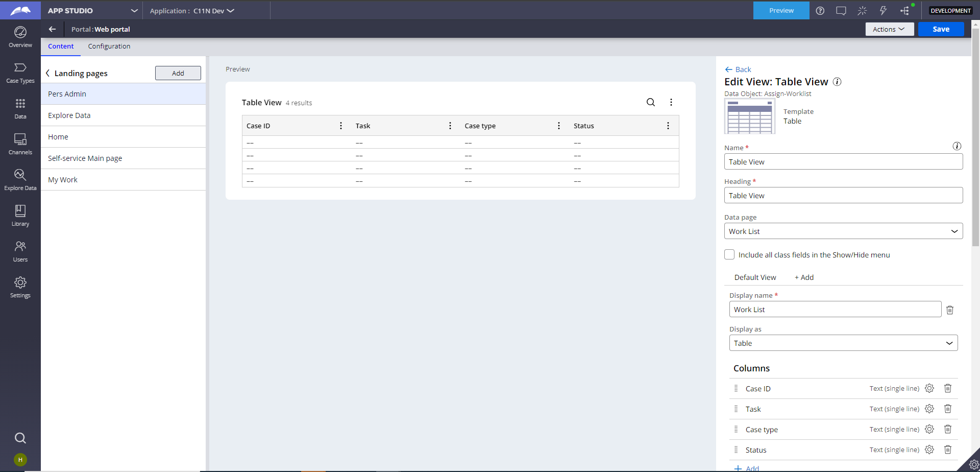980x472 pixels.
Task: Delete the Work List view with trash icon
Action: pyautogui.click(x=949, y=310)
